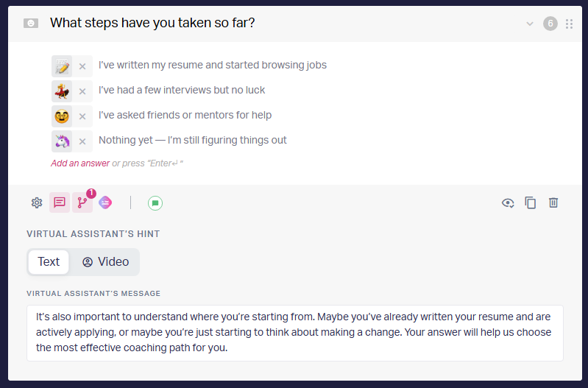Click the green circled chat icon
The height and width of the screenshot is (388, 588).
tap(155, 202)
